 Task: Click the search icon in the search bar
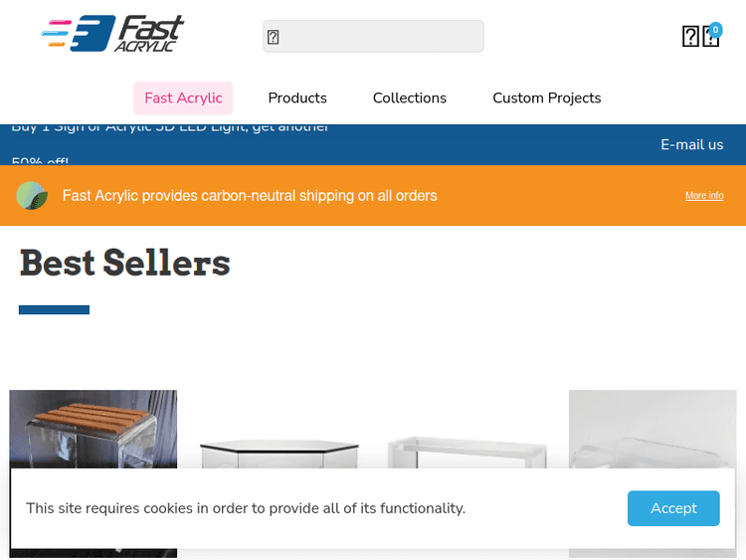(274, 37)
